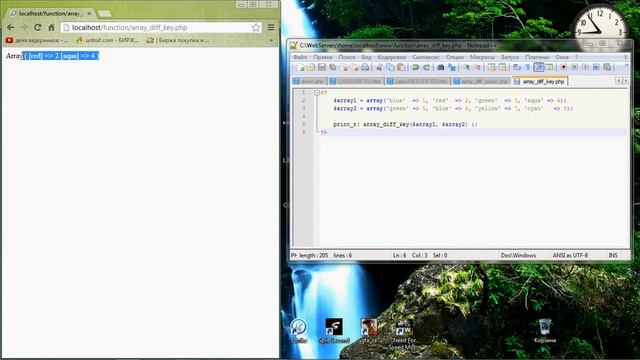Viewport: 640px width, 360px height.
Task: Click tab scroll left arrow in Notepad++
Action: [x=618, y=81]
